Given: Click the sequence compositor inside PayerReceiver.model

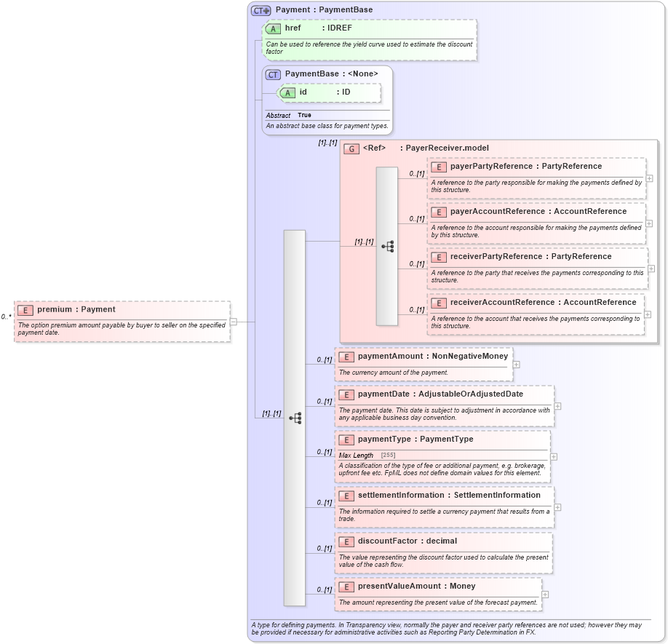Looking at the screenshot, I should click(x=389, y=247).
